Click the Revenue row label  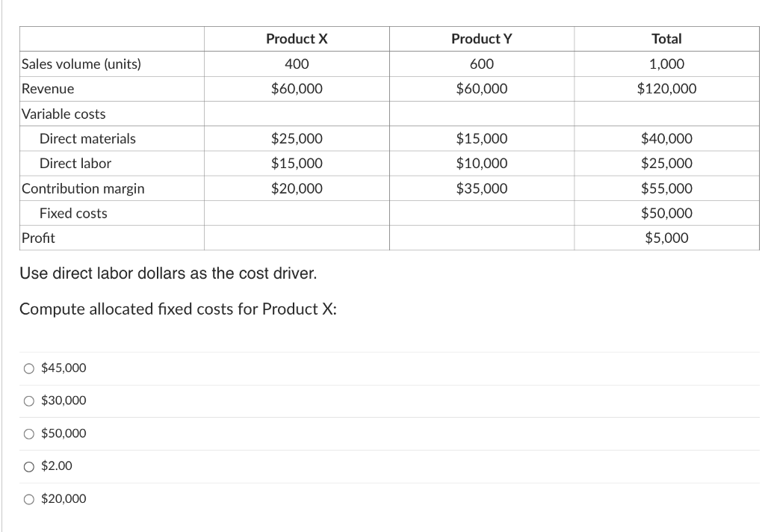49,88
